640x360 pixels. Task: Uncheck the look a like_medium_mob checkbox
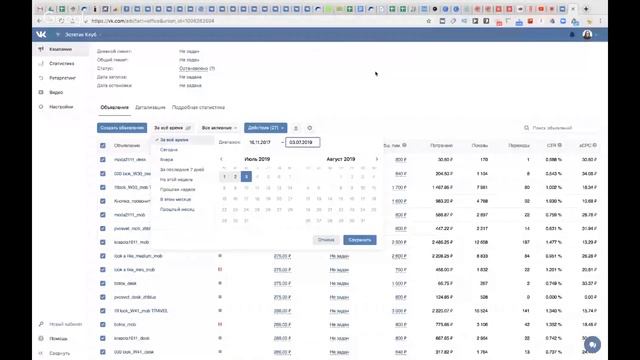pos(103,256)
